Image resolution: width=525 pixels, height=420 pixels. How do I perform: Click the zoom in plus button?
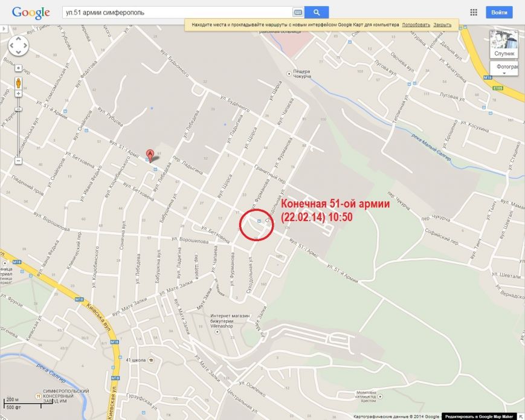point(18,94)
